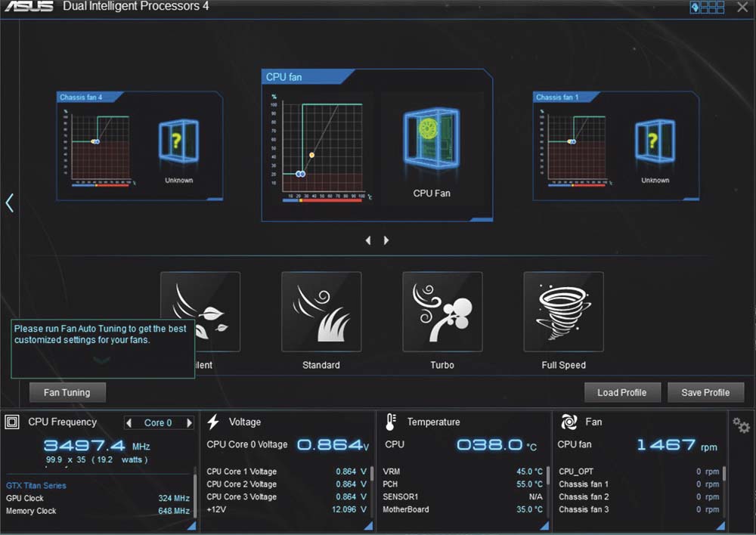Select the CPU Core 1 Voltage row
This screenshot has width=756, height=535.
pyautogui.click(x=287, y=472)
